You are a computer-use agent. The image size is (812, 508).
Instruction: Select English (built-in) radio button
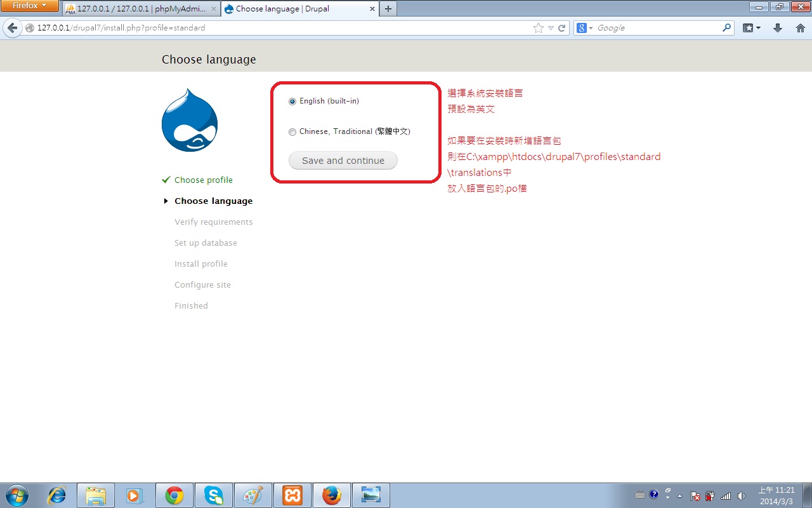(292, 102)
